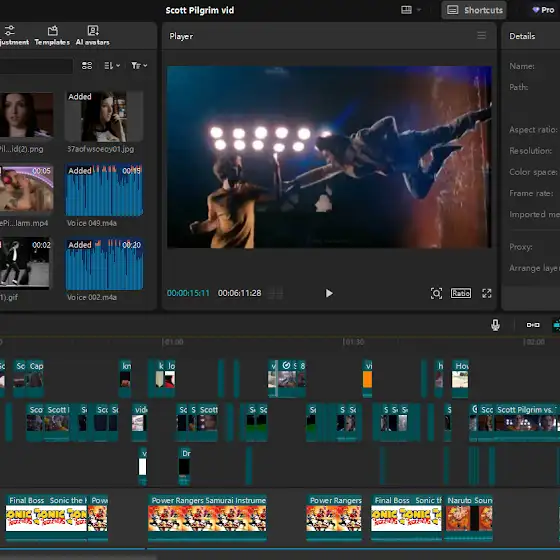Image resolution: width=560 pixels, height=560 pixels.
Task: Switch media to grid view
Action: coord(87,66)
